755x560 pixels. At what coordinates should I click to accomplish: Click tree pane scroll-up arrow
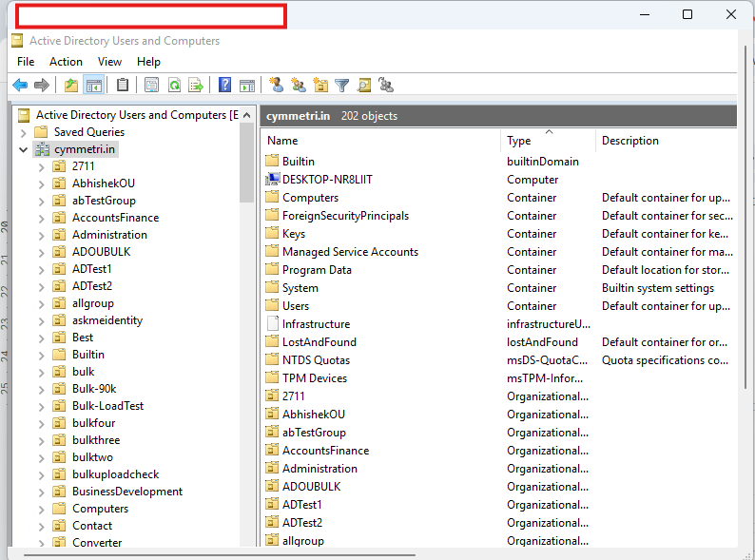click(x=246, y=115)
